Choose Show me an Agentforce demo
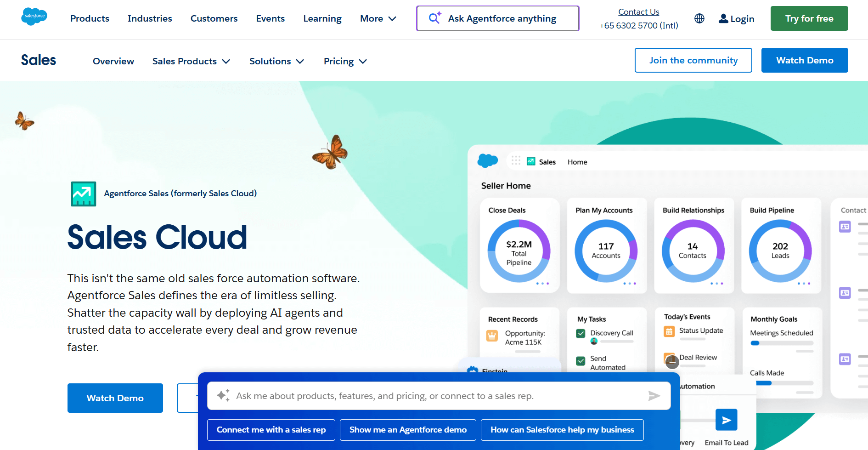The width and height of the screenshot is (868, 450). coord(408,430)
